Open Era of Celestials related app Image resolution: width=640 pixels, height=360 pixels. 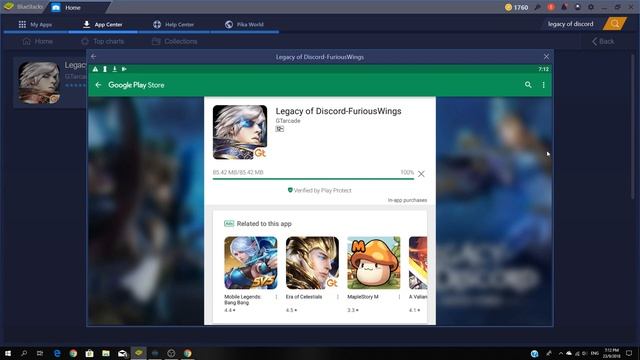312,263
